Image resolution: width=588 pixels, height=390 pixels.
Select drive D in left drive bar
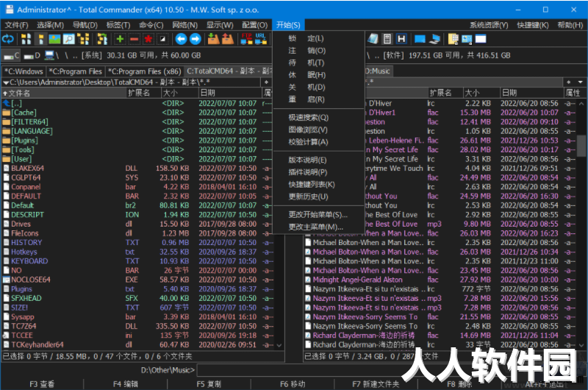click(32, 55)
